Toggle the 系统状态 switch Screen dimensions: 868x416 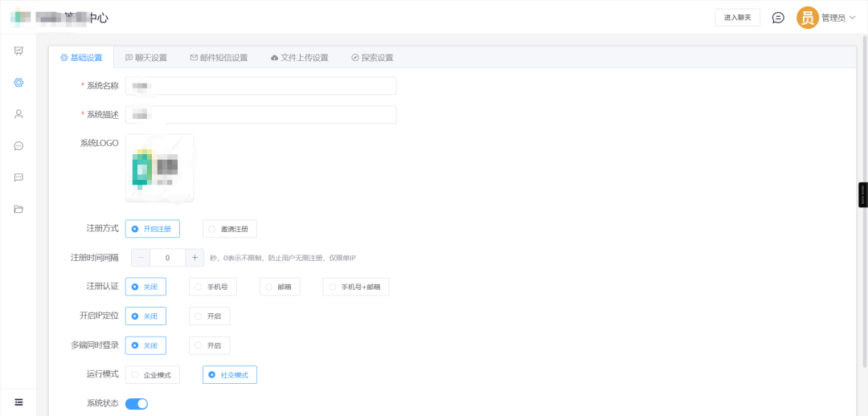pos(137,404)
